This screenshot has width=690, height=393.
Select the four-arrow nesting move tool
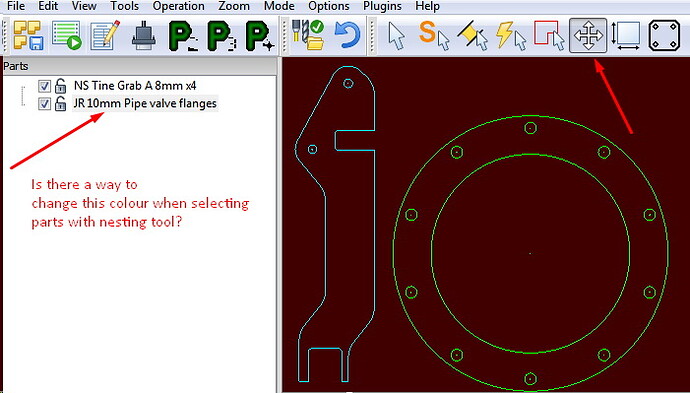[588, 35]
